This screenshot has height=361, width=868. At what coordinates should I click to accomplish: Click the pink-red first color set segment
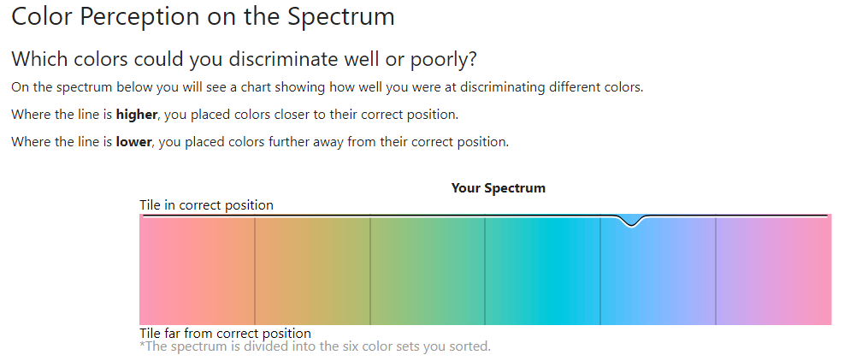coord(197,269)
